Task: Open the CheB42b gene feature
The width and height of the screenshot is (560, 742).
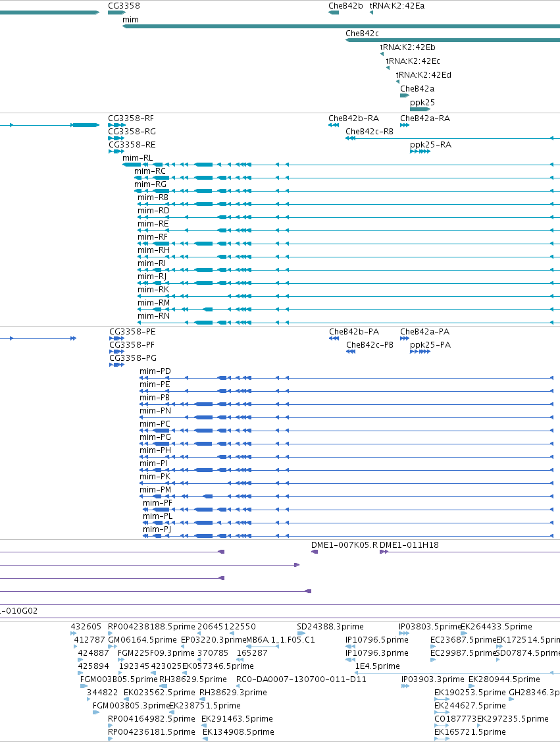Action: [345, 6]
